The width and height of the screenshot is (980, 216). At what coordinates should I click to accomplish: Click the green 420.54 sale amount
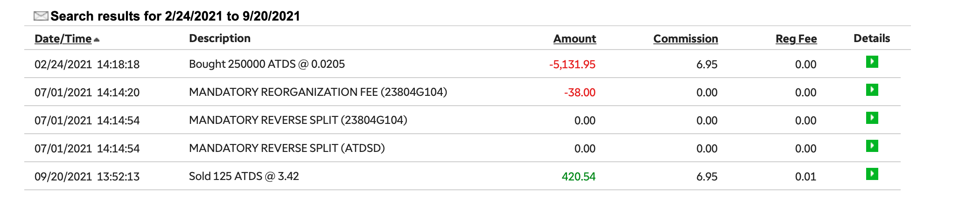[x=578, y=177]
